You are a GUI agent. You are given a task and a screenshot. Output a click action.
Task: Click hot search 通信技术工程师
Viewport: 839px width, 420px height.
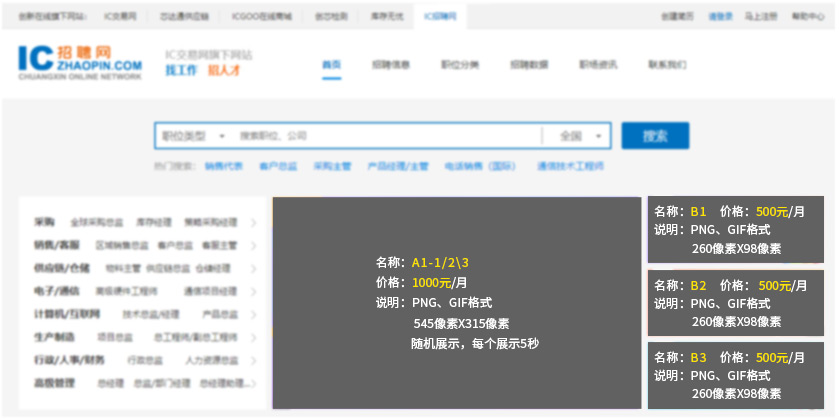pos(570,166)
